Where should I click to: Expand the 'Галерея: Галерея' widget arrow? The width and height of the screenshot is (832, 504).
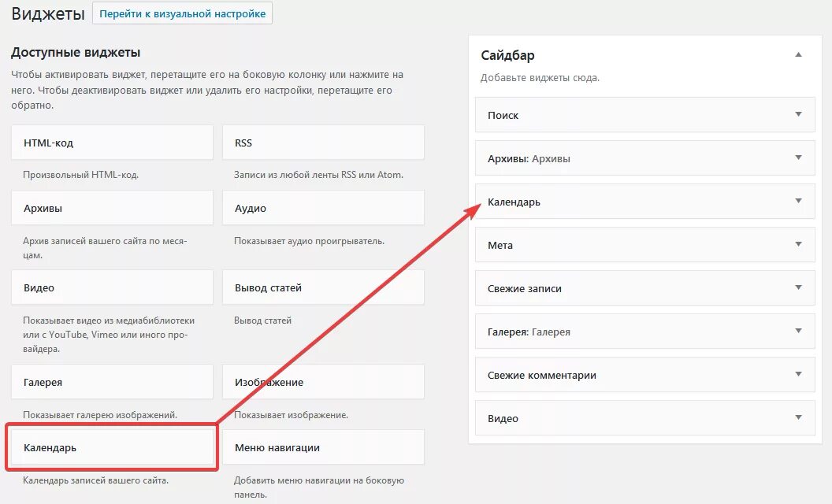tap(798, 331)
